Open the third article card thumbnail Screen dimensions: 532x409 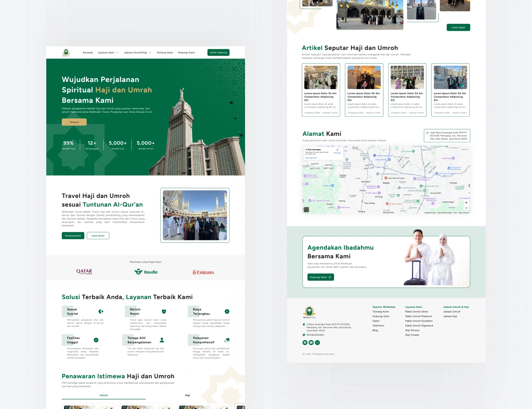coord(407,77)
